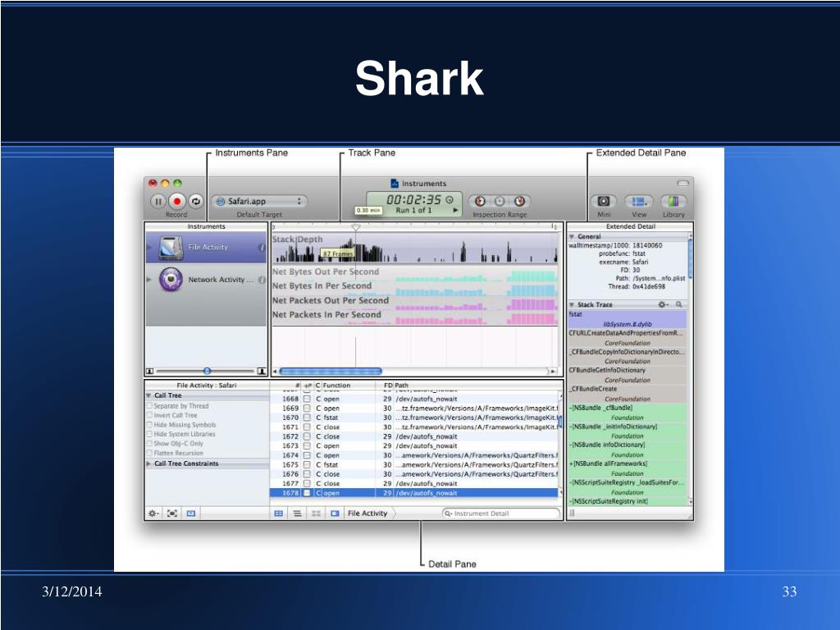Expand the Network Activity disclosure triangle

click(x=149, y=280)
